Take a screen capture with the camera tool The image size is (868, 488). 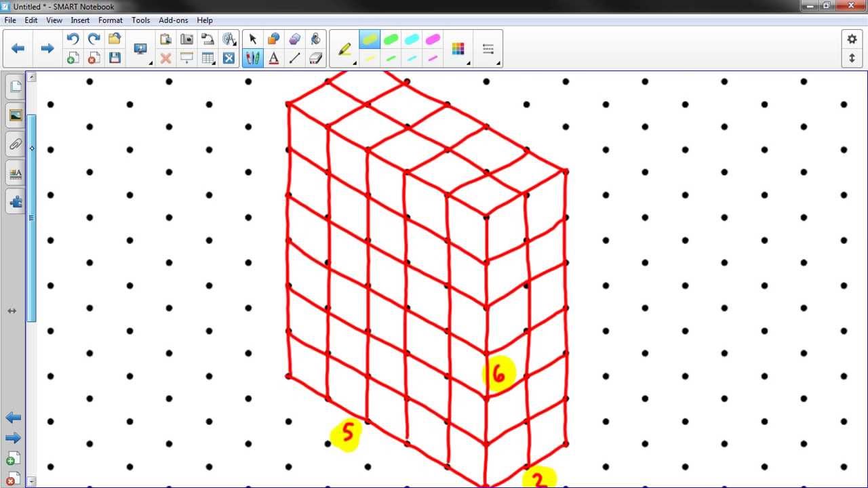click(188, 39)
